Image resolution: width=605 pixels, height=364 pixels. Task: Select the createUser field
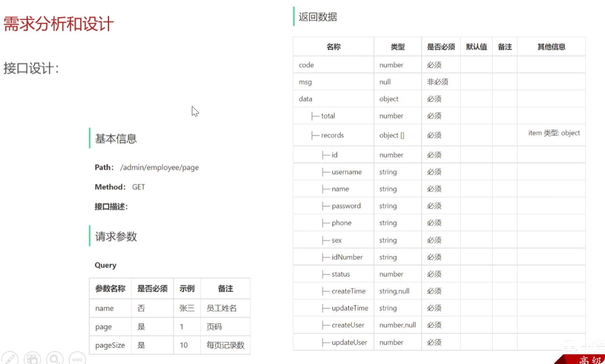click(348, 325)
